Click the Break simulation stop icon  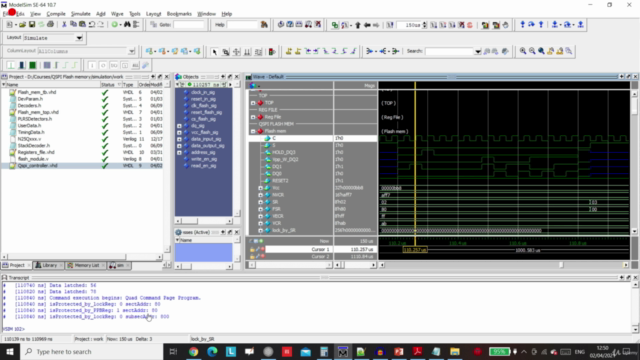pos(462,25)
